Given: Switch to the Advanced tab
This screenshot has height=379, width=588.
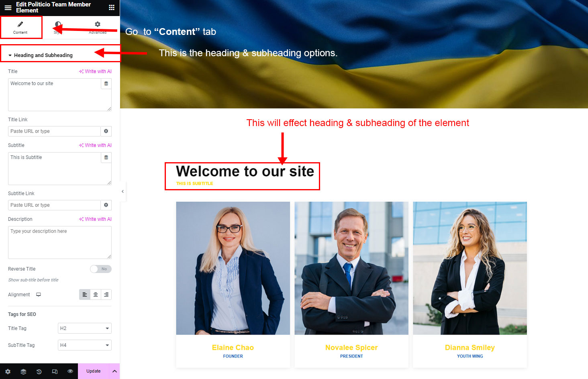Looking at the screenshot, I should [x=98, y=28].
